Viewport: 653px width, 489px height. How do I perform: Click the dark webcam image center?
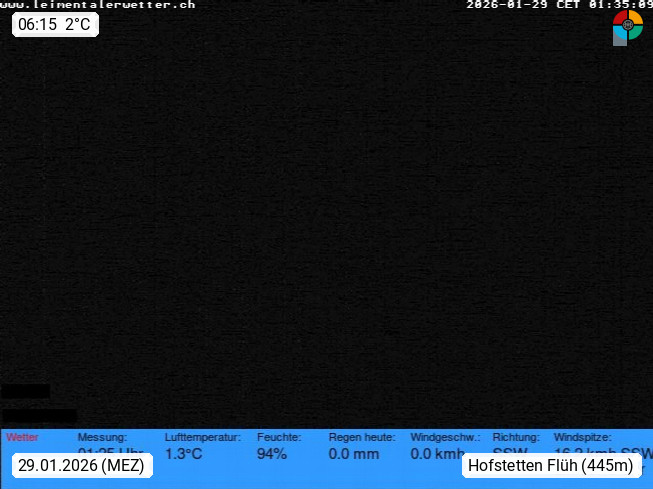click(x=326, y=220)
